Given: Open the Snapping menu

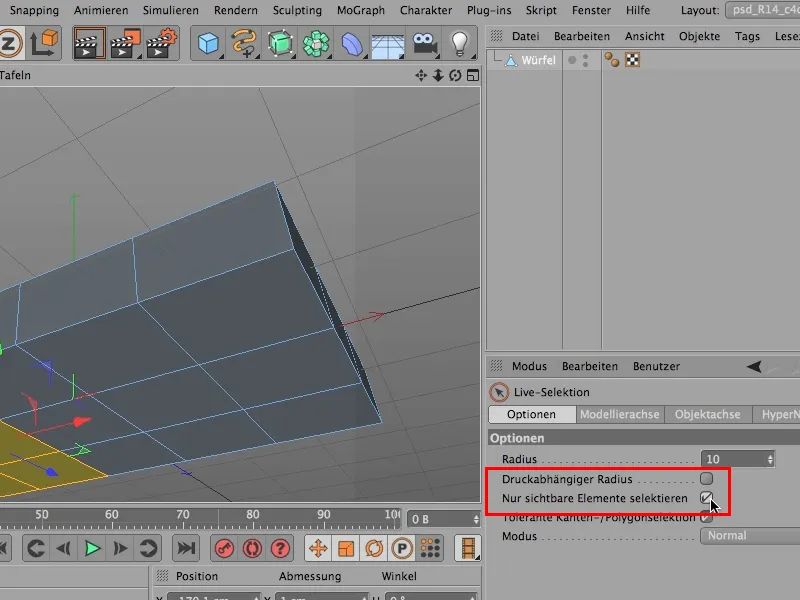Looking at the screenshot, I should coord(34,10).
